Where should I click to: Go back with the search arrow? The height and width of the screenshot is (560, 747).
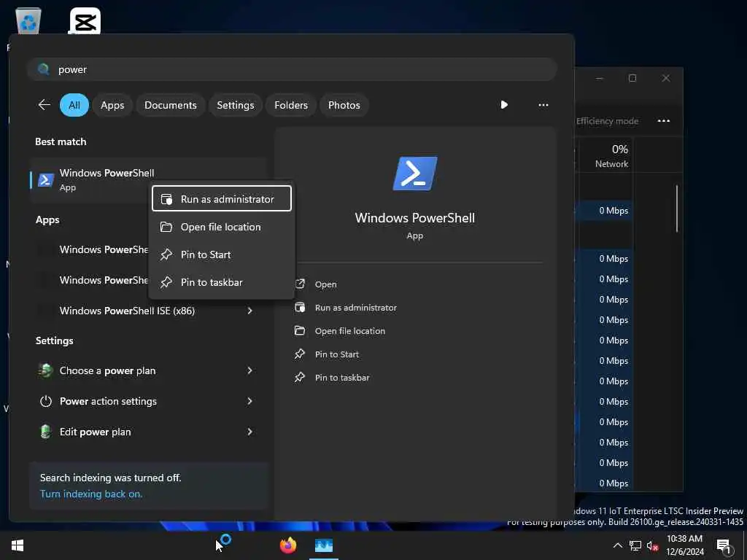point(44,105)
